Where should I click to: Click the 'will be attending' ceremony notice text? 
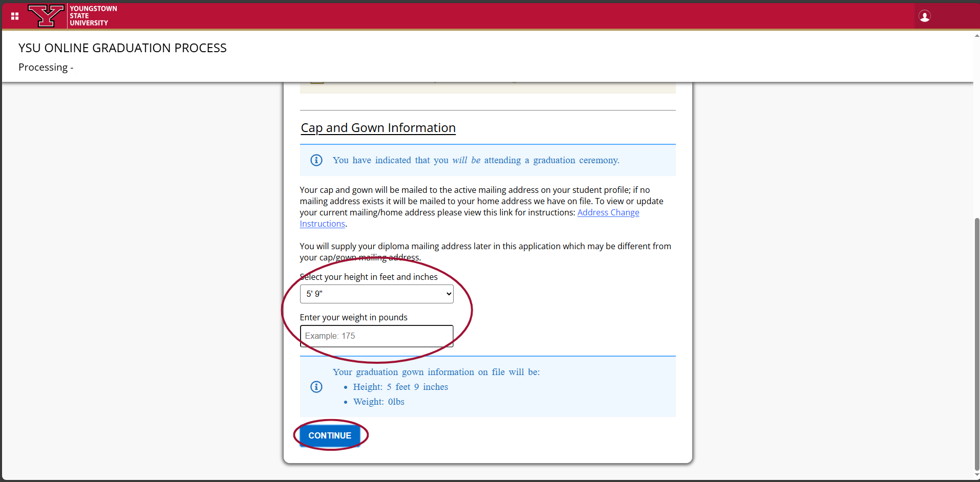[x=476, y=160]
